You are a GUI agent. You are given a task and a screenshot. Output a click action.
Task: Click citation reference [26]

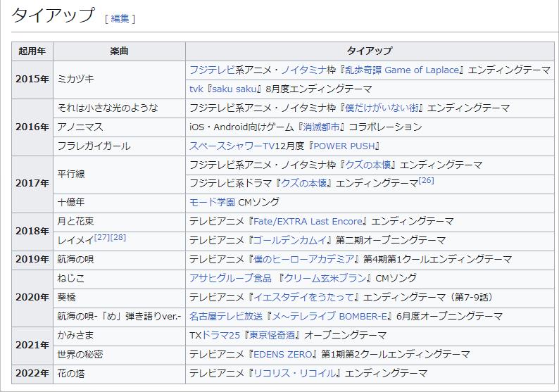click(426, 180)
